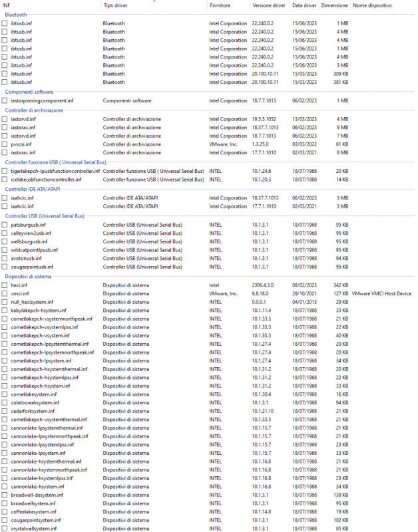This screenshot has width=418, height=532.
Task: Collapse the Controller IDE ATA/ATAPI group
Action: 33,189
